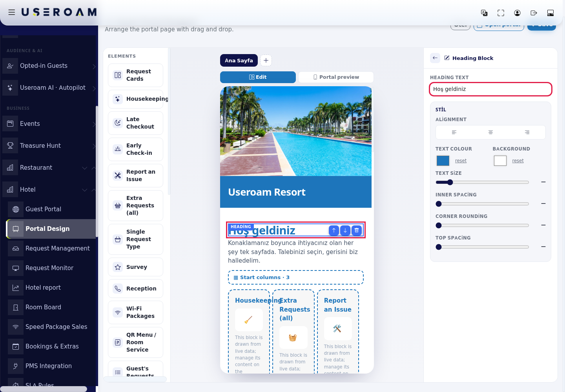Select the Housekeeping element card
Image resolution: width=565 pixels, height=392 pixels.
135,99
